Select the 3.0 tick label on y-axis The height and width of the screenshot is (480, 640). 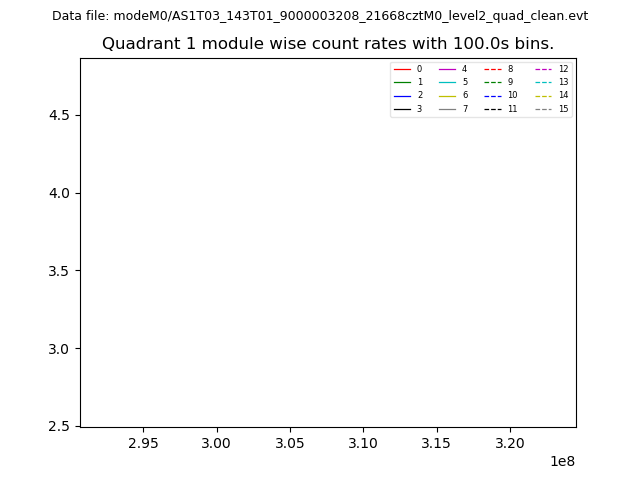(x=59, y=348)
